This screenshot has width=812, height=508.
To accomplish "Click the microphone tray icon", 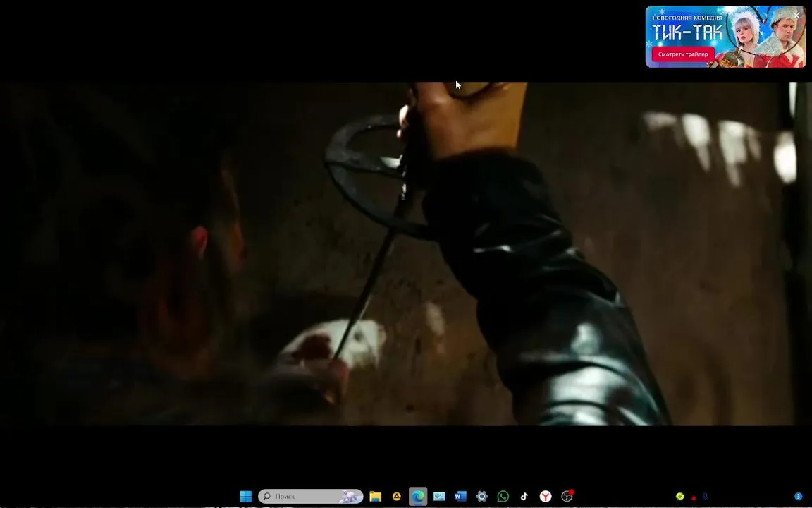I will [x=705, y=497].
